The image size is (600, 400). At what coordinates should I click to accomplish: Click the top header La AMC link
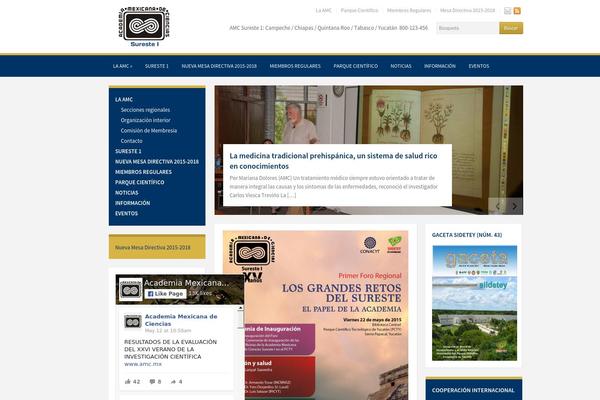[323, 10]
